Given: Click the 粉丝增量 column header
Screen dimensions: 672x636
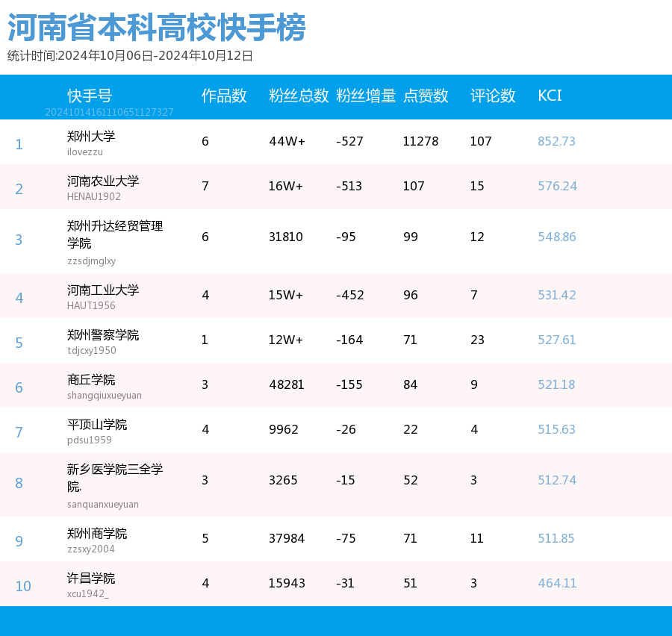Looking at the screenshot, I should point(366,96).
